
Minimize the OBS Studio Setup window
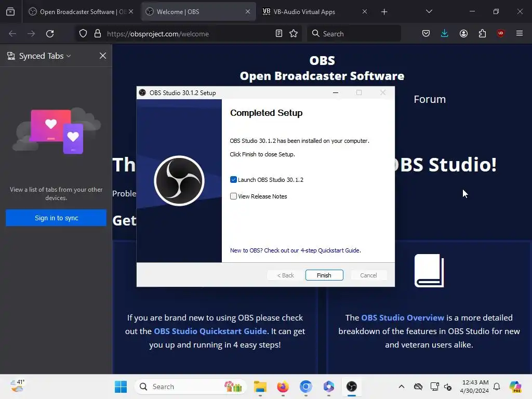click(x=336, y=92)
